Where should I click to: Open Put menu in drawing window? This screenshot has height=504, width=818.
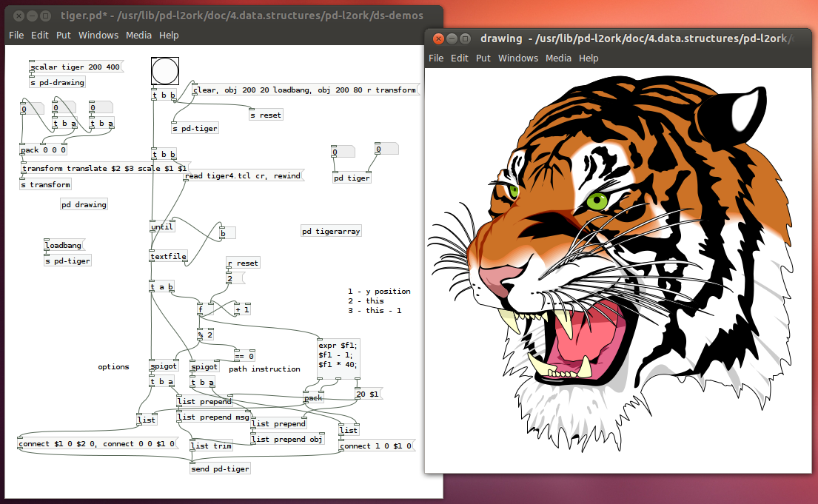(483, 58)
